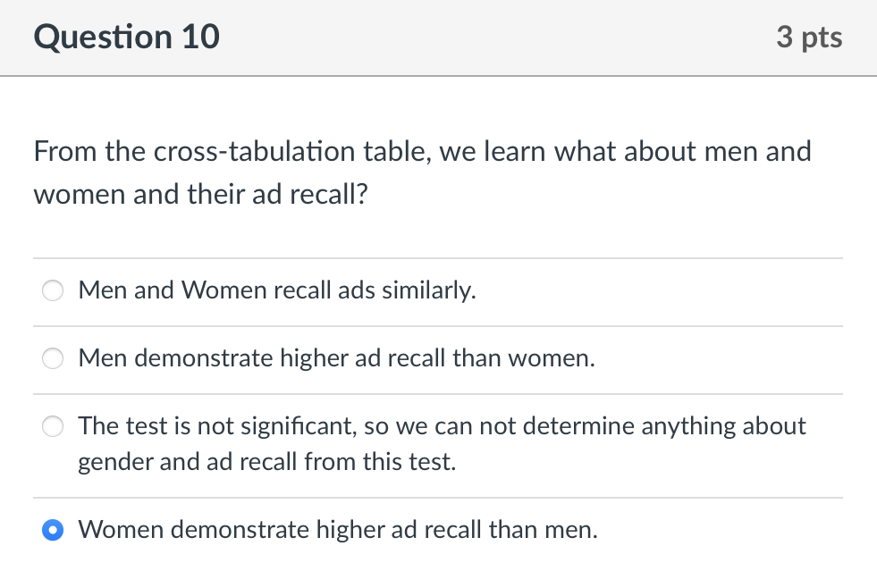Click the divider below the third answer
The height and width of the screenshot is (588, 877).
coord(438,496)
